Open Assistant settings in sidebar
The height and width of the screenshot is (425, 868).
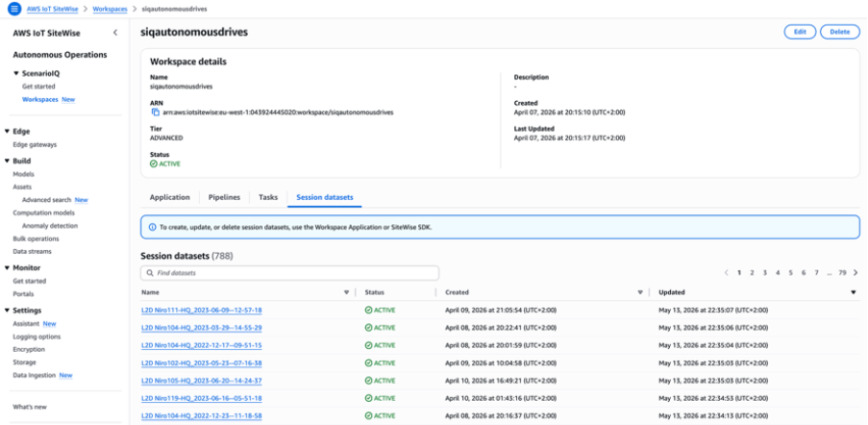coord(26,324)
